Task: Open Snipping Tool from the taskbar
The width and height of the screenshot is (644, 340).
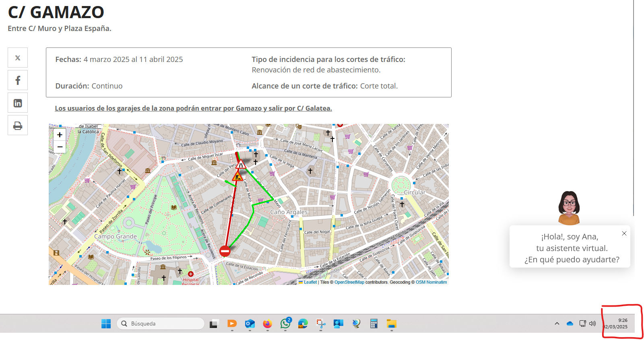Action: pos(321,324)
